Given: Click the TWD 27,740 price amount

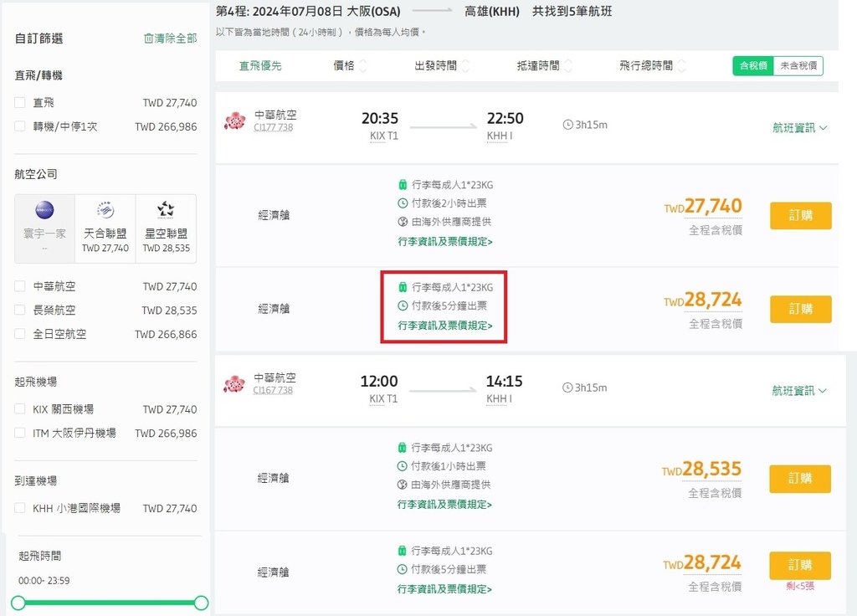Looking at the screenshot, I should coord(703,206).
